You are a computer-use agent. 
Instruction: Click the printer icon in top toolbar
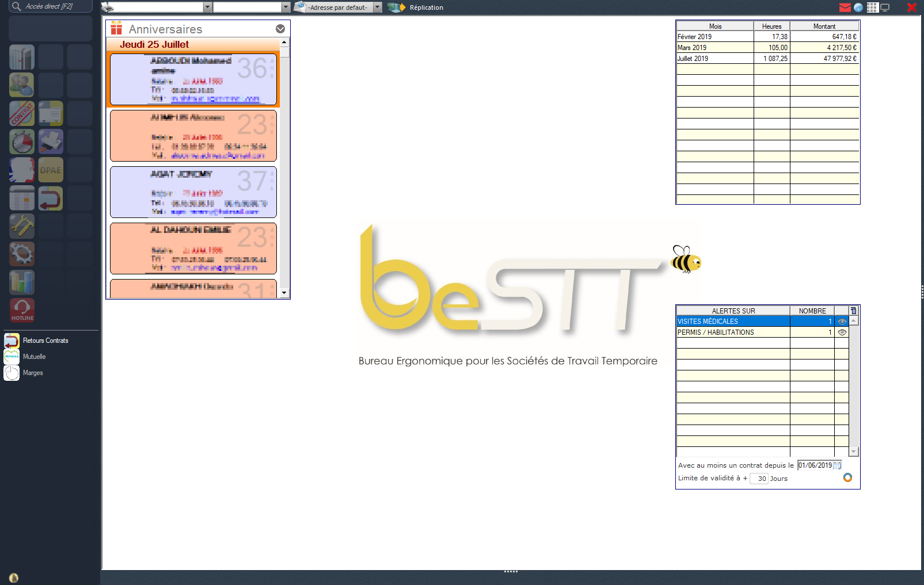click(x=108, y=7)
